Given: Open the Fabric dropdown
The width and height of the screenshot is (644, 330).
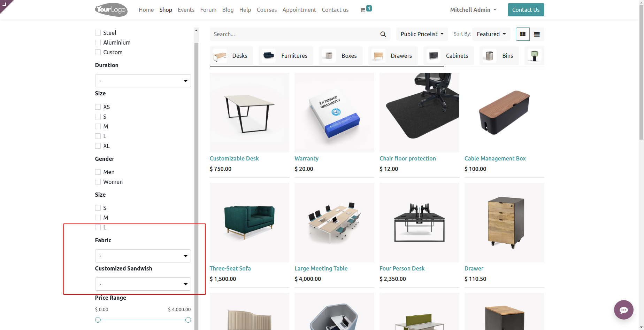Looking at the screenshot, I should [143, 256].
